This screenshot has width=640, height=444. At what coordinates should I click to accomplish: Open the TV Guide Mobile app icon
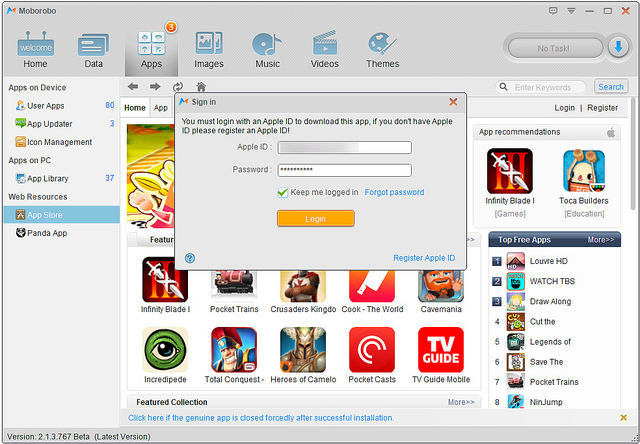pyautogui.click(x=441, y=350)
